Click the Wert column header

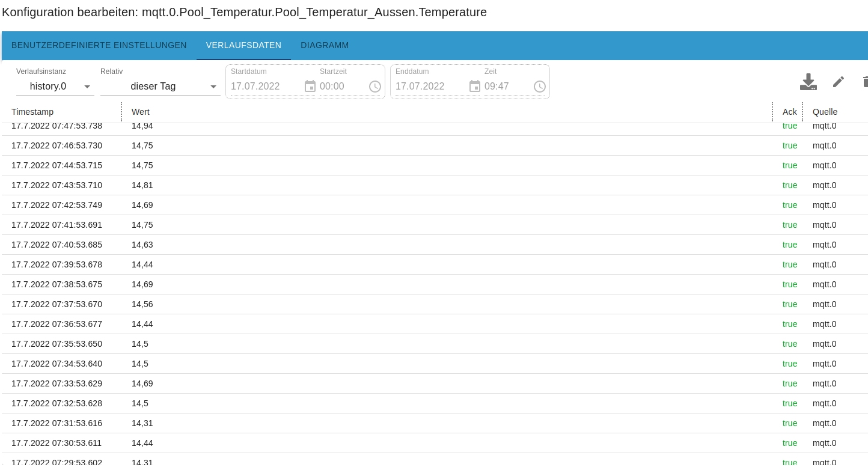click(x=141, y=112)
